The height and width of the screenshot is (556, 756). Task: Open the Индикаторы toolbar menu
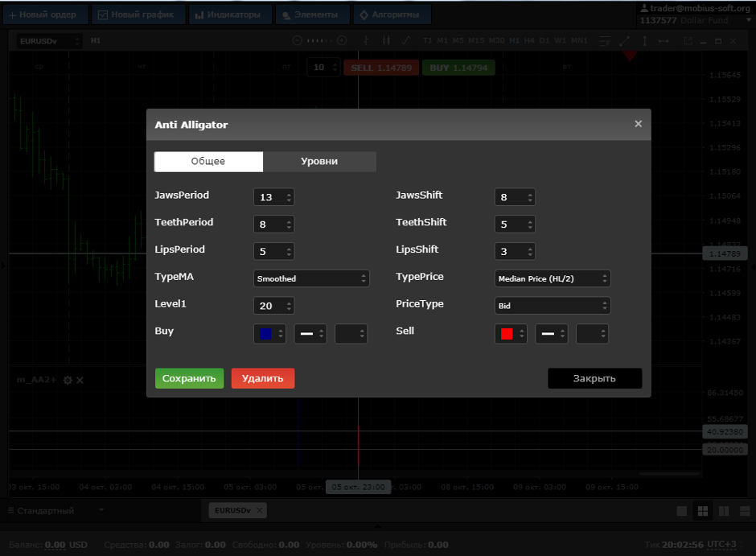coord(228,14)
